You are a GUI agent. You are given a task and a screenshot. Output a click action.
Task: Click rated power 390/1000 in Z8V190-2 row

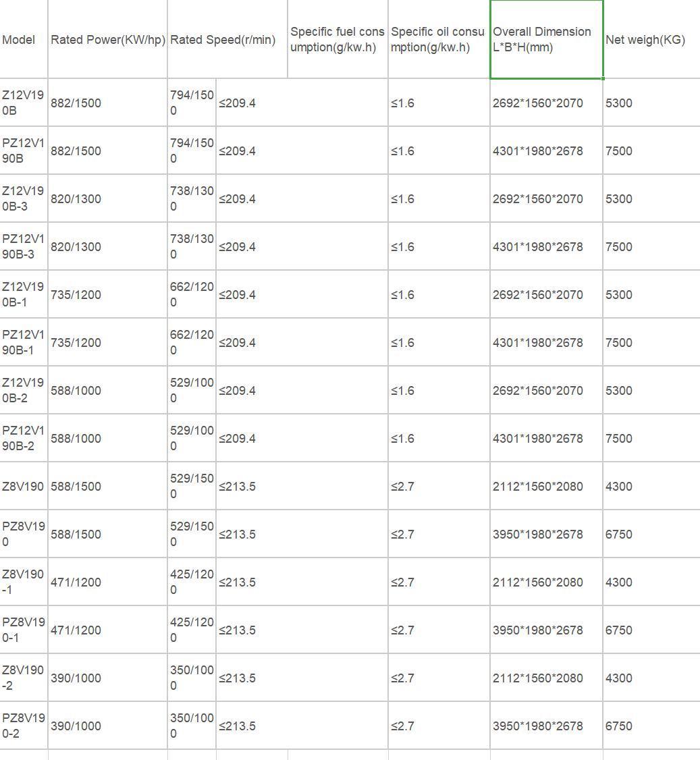point(76,678)
